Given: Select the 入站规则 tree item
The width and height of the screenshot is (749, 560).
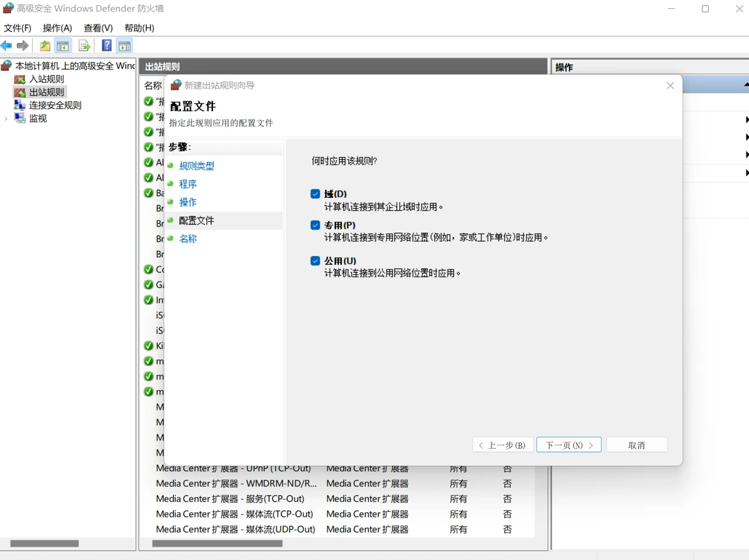Looking at the screenshot, I should [x=46, y=78].
